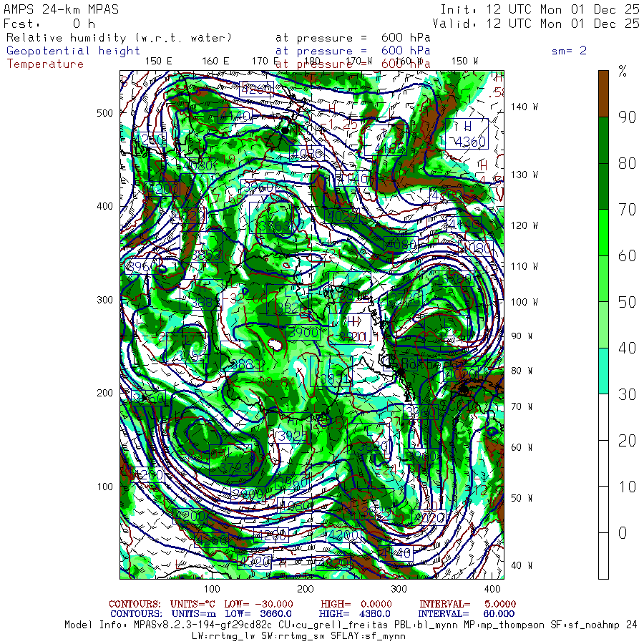Click the '300' tick on left axis

(x=104, y=300)
